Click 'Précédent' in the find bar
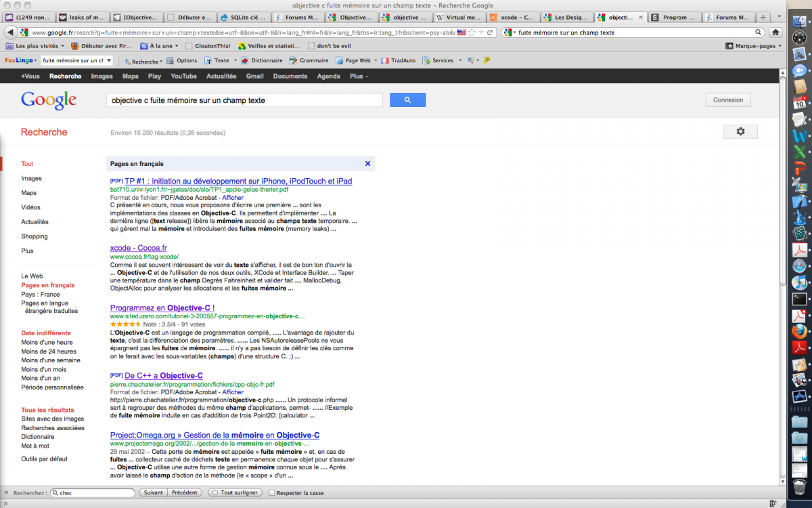The width and height of the screenshot is (812, 508). coord(184,492)
